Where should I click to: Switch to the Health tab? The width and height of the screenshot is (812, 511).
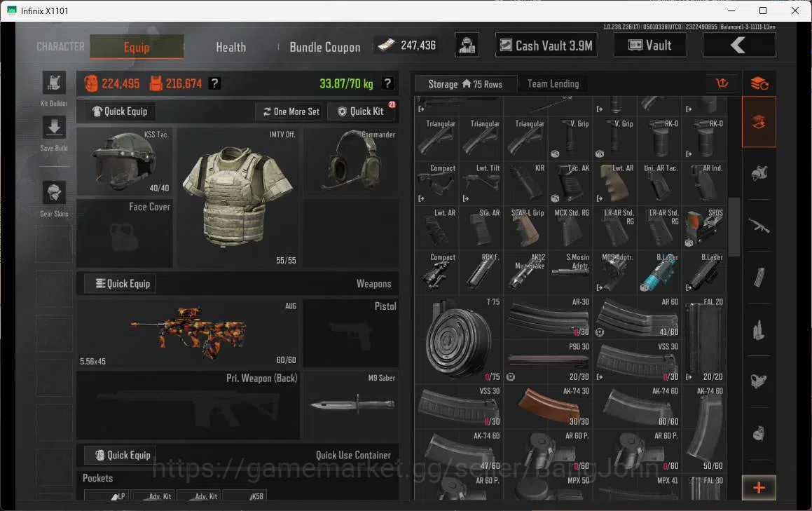[x=231, y=47]
